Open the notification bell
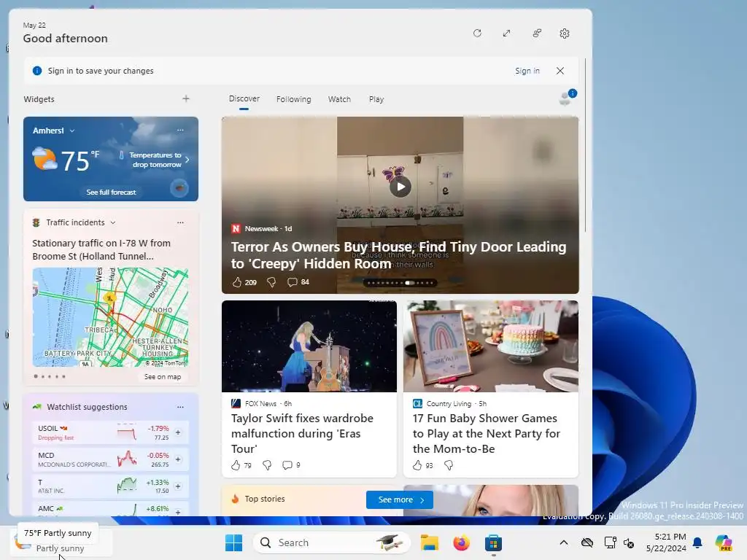The height and width of the screenshot is (560, 747). coord(697,542)
